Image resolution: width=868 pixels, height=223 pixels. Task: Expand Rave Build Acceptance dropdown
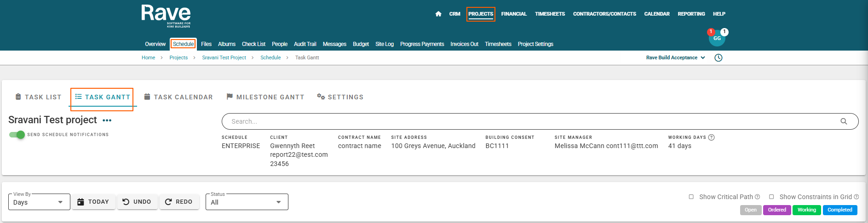tap(675, 58)
